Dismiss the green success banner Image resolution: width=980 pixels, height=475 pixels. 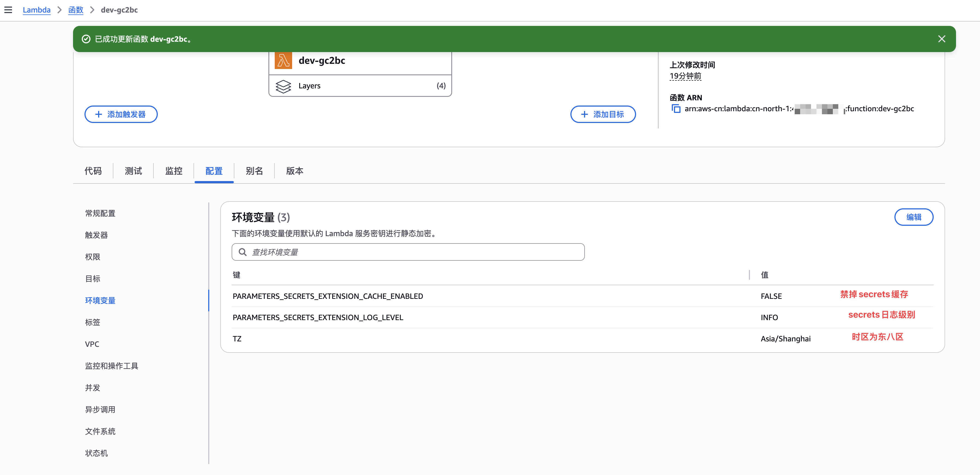[942, 39]
